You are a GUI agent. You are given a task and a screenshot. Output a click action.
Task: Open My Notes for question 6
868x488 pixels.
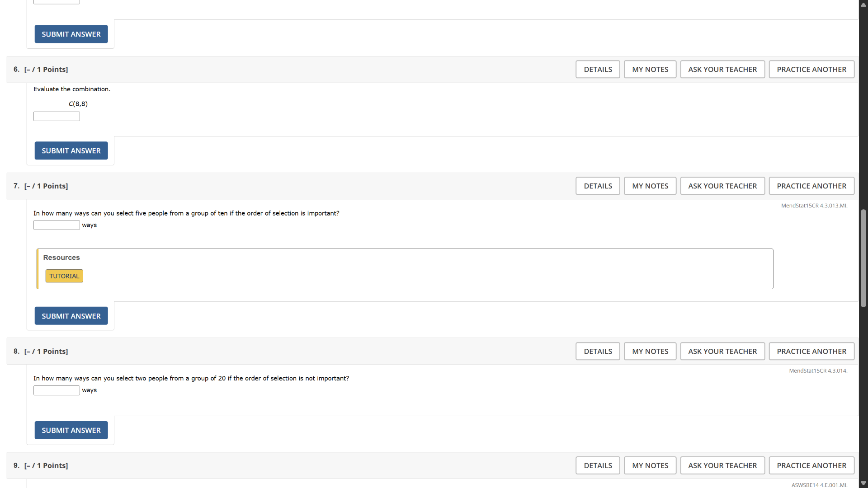[x=650, y=69]
